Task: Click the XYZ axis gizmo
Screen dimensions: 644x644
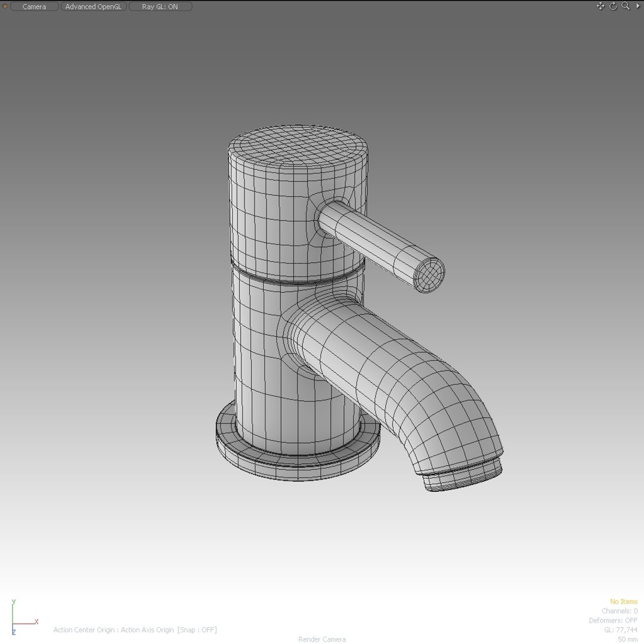Action: pyautogui.click(x=24, y=617)
